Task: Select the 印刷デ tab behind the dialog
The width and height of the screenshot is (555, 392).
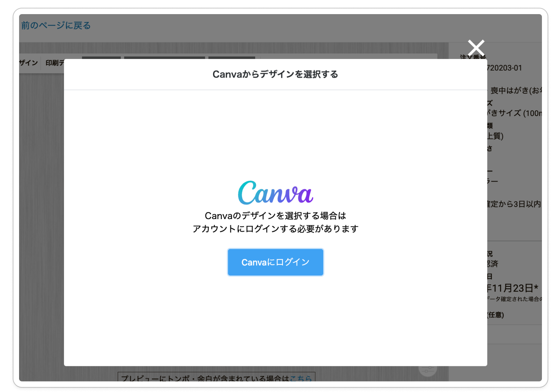Action: pos(54,63)
